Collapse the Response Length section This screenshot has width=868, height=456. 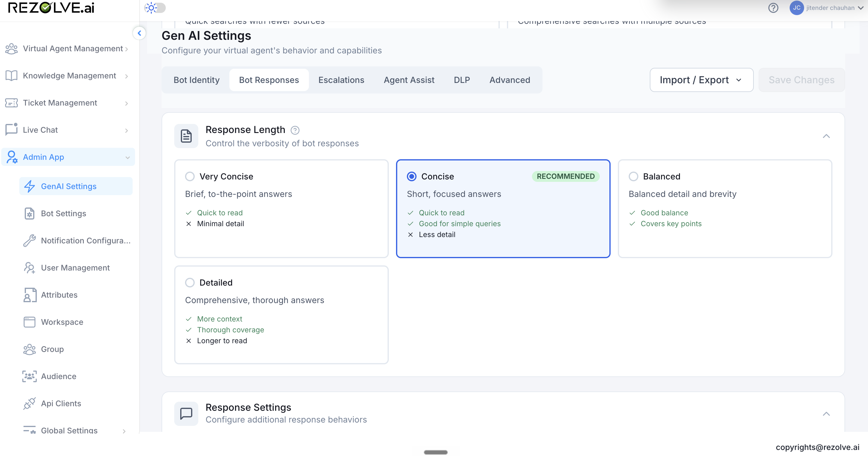pyautogui.click(x=826, y=136)
